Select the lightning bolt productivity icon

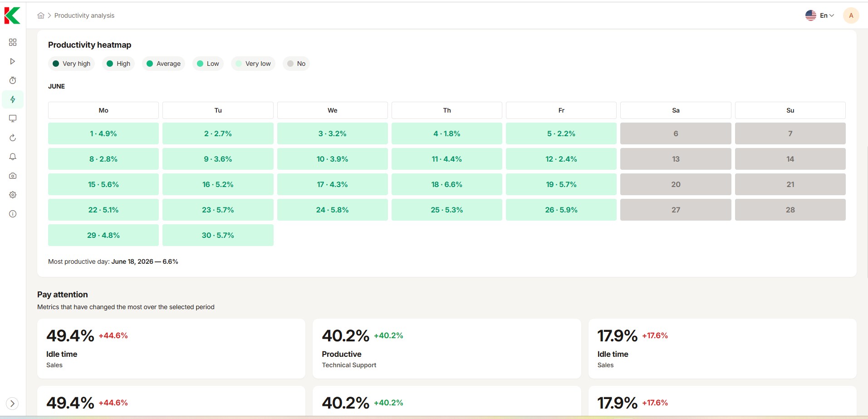pos(13,99)
